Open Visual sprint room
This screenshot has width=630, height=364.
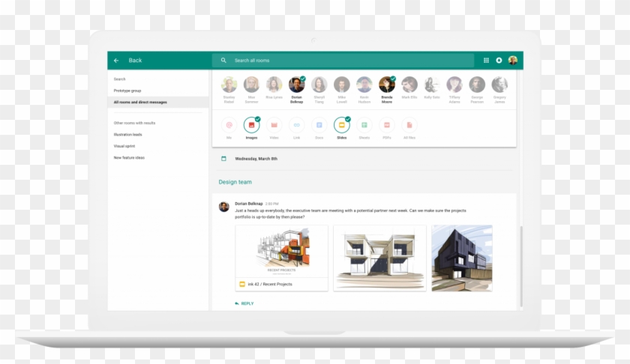(124, 146)
